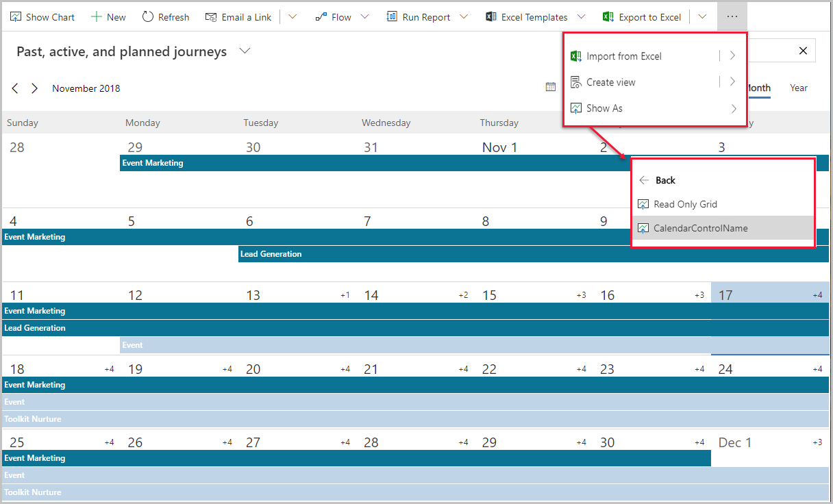Select Show As menu item
Image resolution: width=833 pixels, height=504 pixels.
pyautogui.click(x=655, y=108)
